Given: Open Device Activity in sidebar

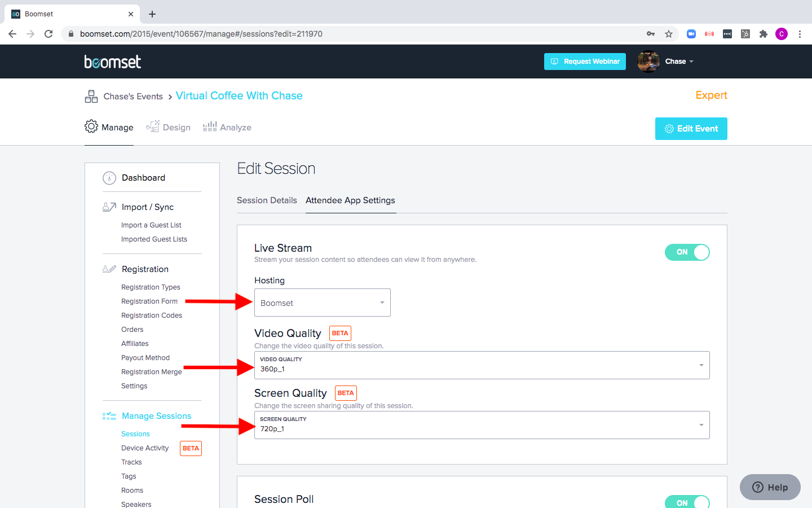Looking at the screenshot, I should pyautogui.click(x=145, y=448).
